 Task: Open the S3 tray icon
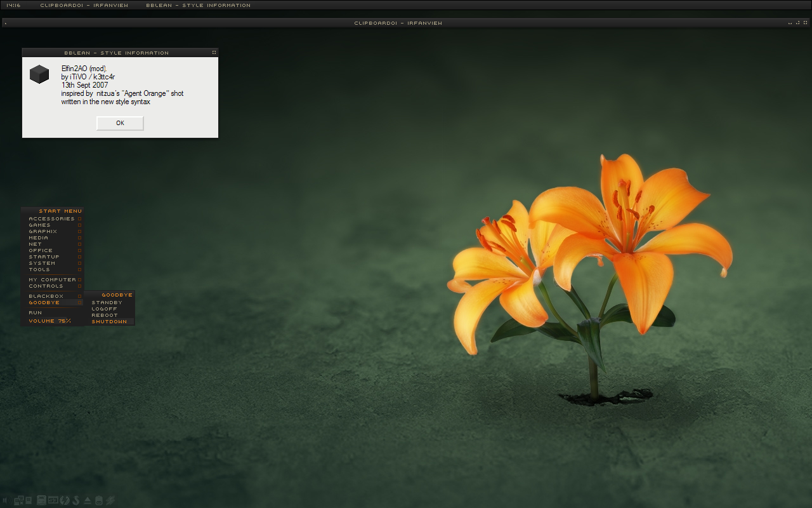point(53,500)
